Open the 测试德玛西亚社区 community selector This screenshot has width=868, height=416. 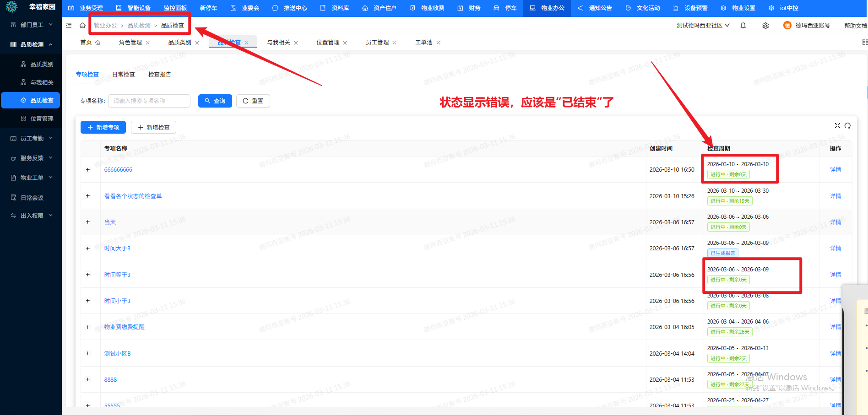703,25
